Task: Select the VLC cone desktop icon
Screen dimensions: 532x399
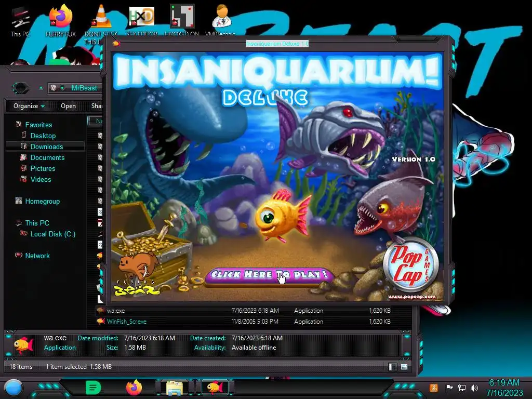Action: (101, 24)
